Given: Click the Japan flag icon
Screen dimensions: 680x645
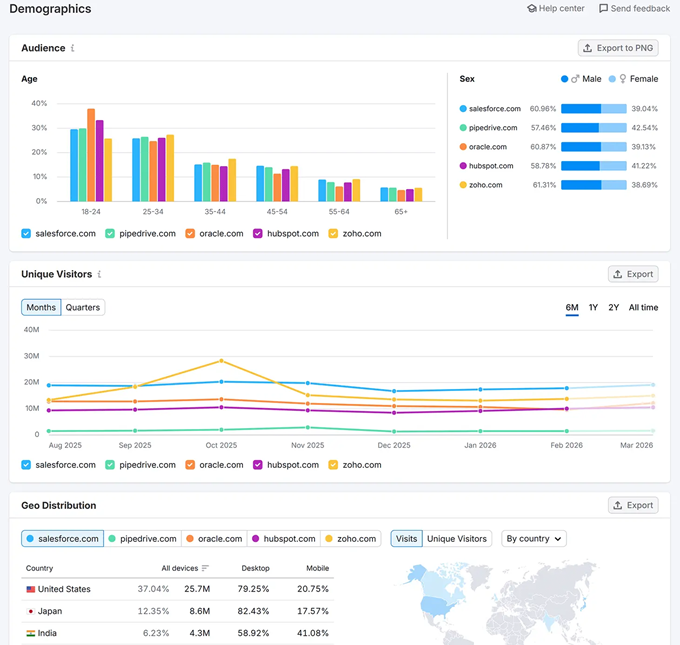Looking at the screenshot, I should click(30, 611).
